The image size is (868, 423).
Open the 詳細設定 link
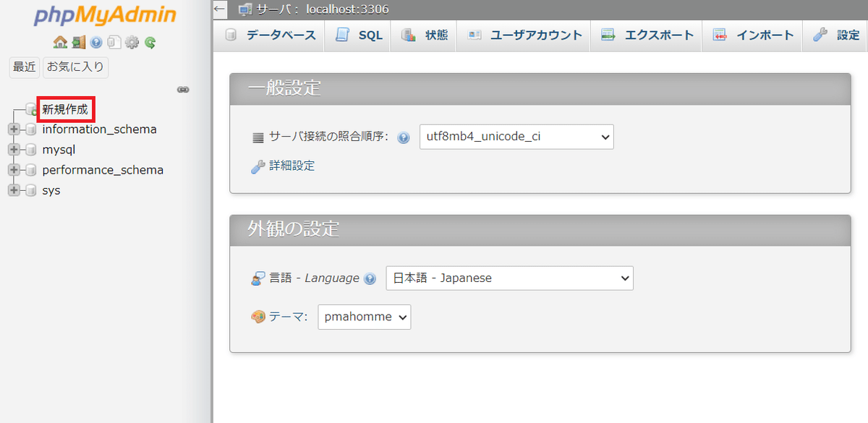[292, 166]
